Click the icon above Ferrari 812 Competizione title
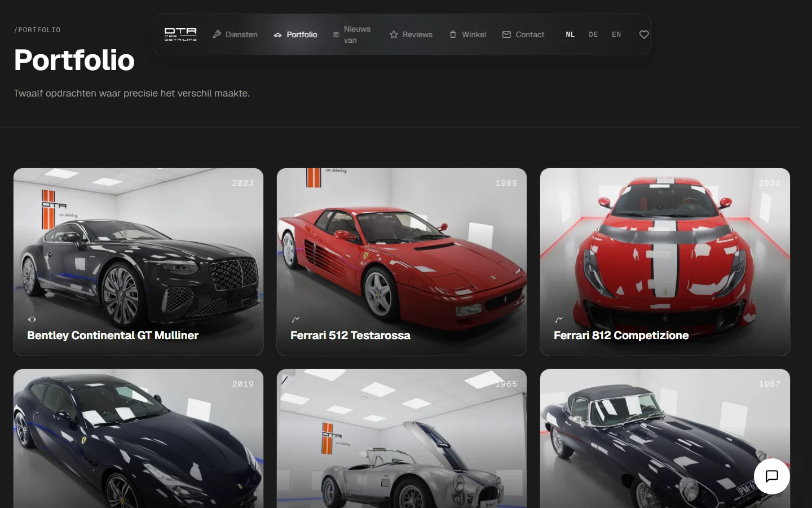 pos(559,319)
